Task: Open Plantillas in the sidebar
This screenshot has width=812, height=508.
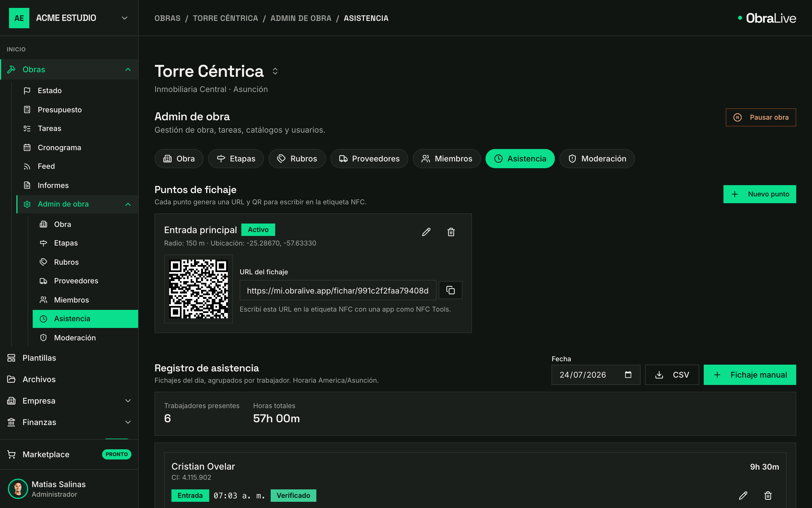Action: pyautogui.click(x=69, y=358)
